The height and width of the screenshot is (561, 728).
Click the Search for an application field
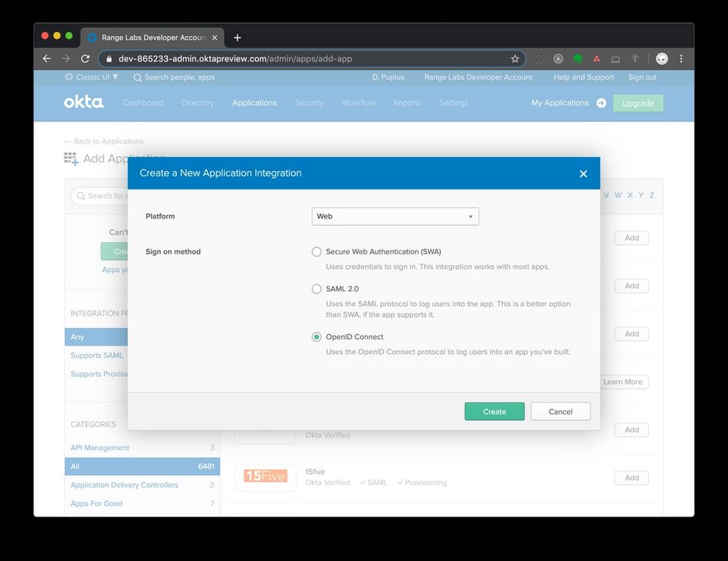pos(100,196)
